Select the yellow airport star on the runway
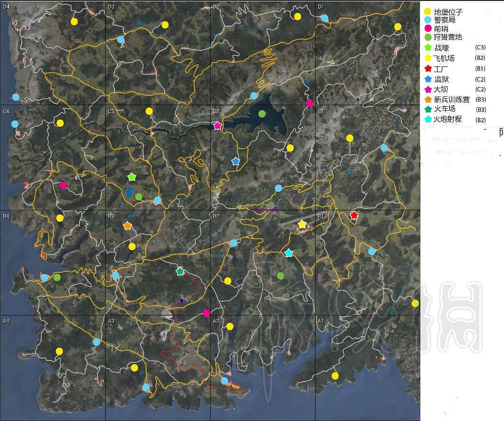Image resolution: width=504 pixels, height=421 pixels. click(302, 225)
